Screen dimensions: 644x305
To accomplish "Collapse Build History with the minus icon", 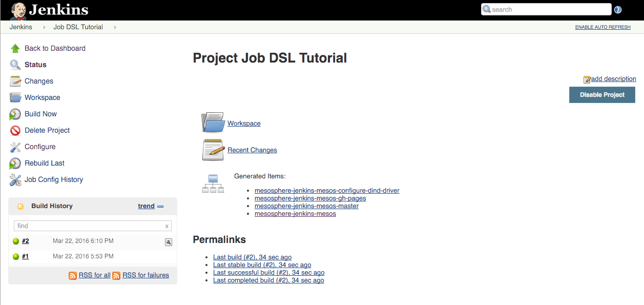I will pyautogui.click(x=160, y=207).
